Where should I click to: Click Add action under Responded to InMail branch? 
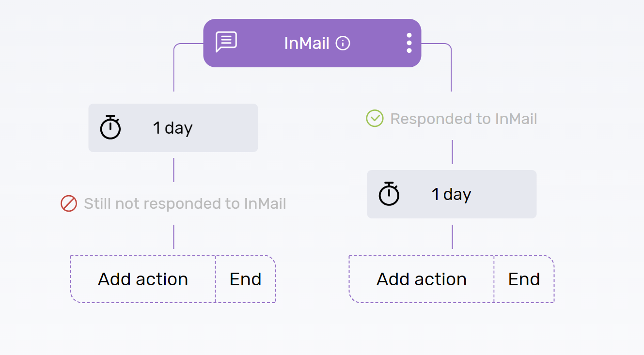coord(422,279)
